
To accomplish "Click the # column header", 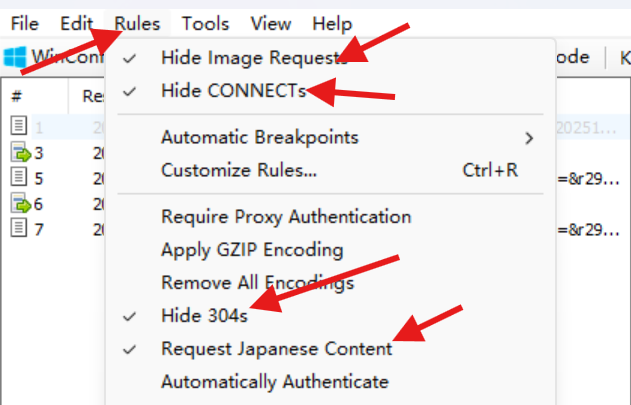I will pos(17,96).
